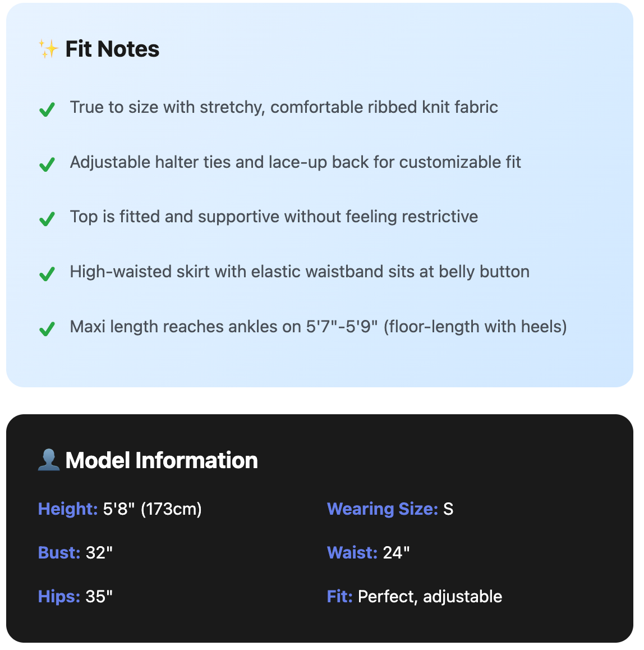
Task: Click the checkmark beside High-waisted skirt note
Action: [x=47, y=273]
